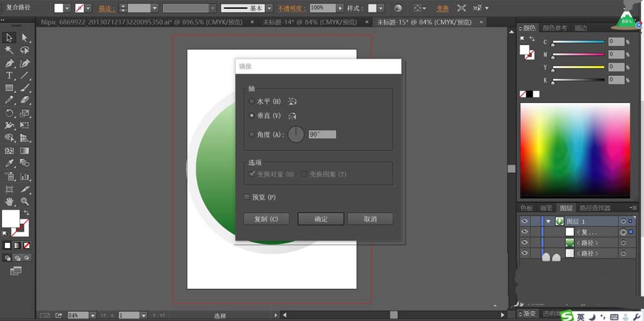Select the Zoom magnifier tool
The height and width of the screenshot is (321, 644).
click(x=24, y=201)
